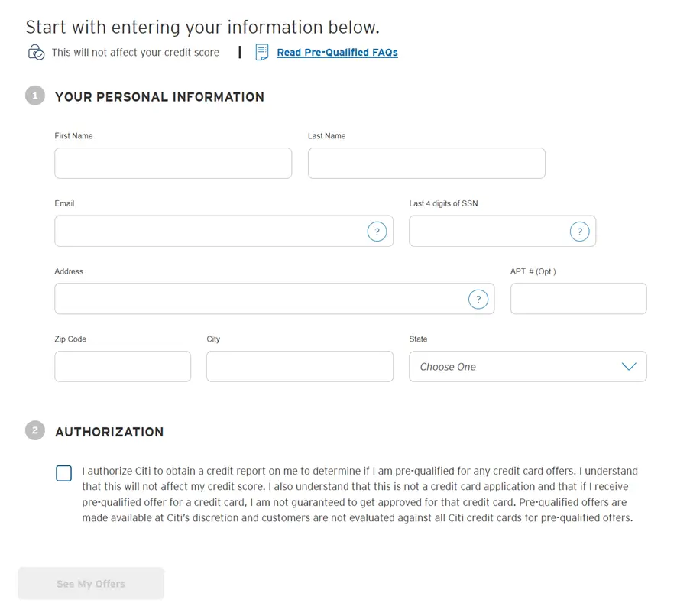The height and width of the screenshot is (616, 690).
Task: Focus the Last Name input
Action: click(426, 164)
